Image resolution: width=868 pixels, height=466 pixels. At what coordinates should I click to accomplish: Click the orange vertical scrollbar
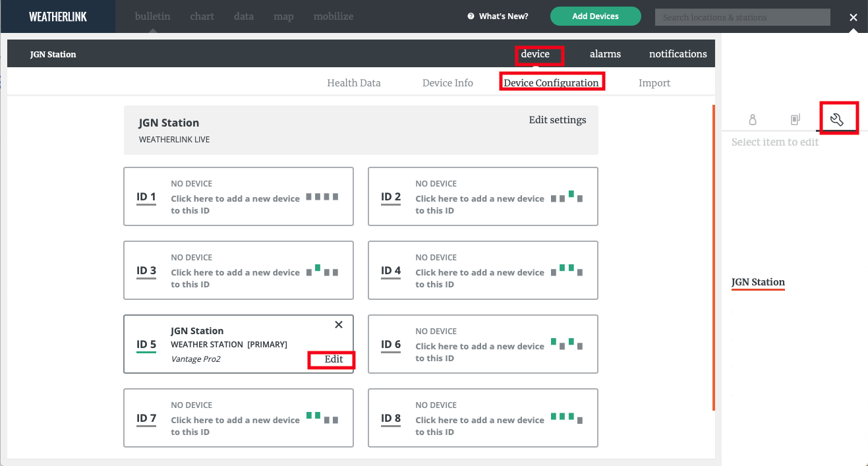coord(713,257)
